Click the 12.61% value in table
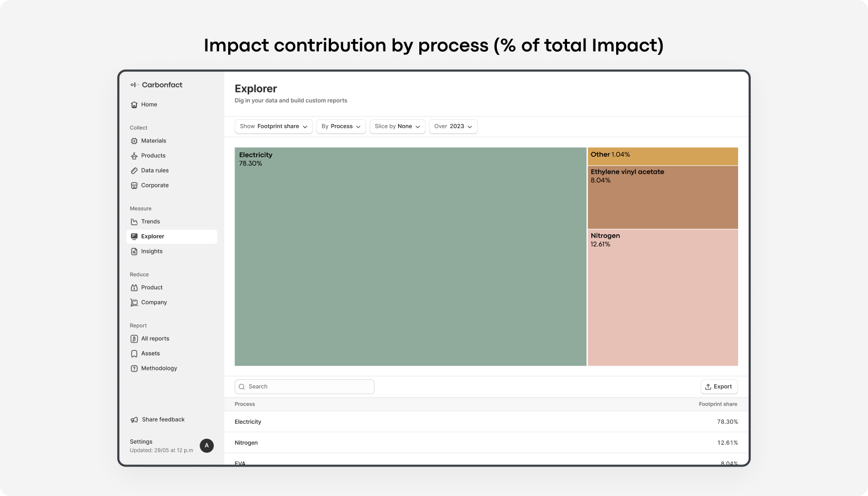The image size is (868, 496). (728, 443)
